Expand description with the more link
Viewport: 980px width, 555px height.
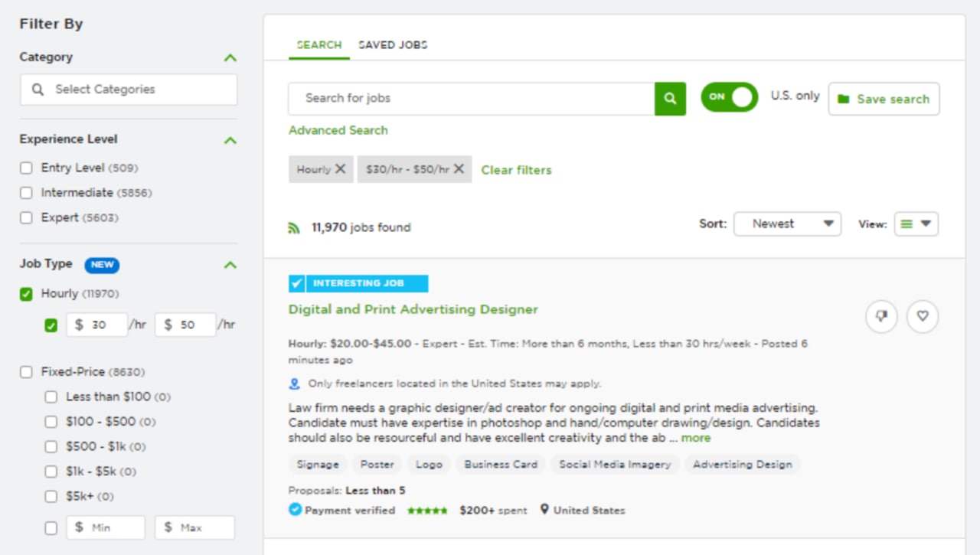[696, 438]
